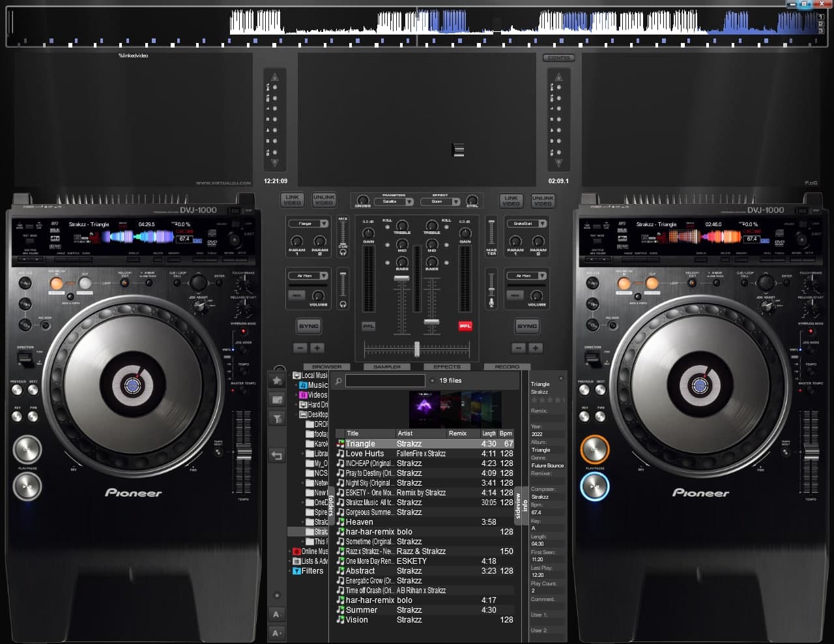Screen dimensions: 834x644
Task: Click the vertical sideview side tab
Action: point(519,505)
